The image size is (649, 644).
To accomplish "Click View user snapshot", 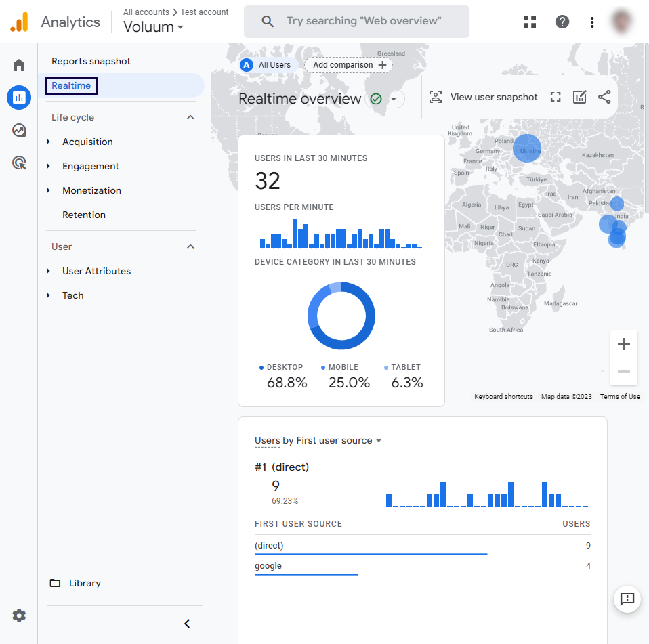I will (x=484, y=97).
